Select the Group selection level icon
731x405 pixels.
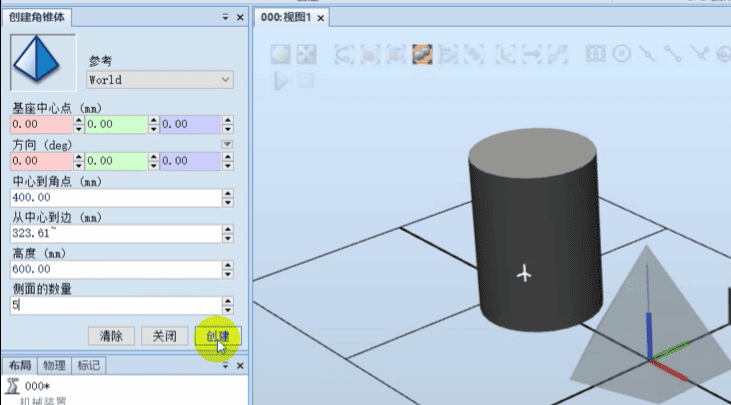(448, 54)
